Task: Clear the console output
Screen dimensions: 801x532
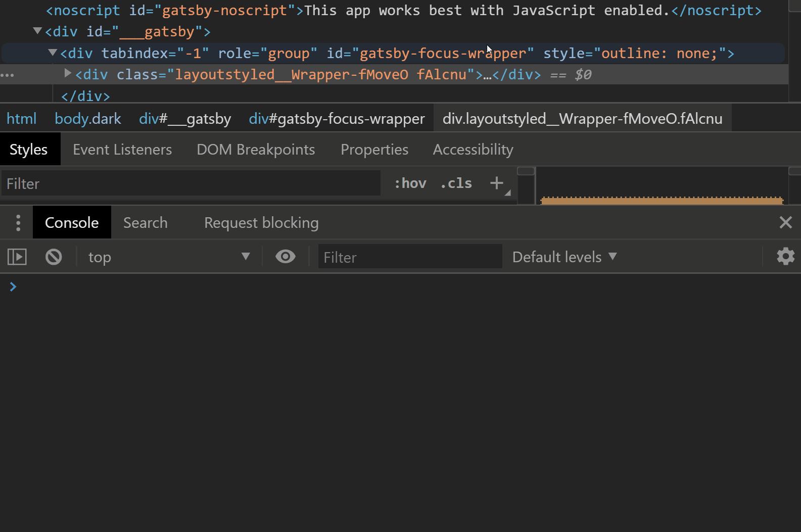Action: (x=54, y=257)
